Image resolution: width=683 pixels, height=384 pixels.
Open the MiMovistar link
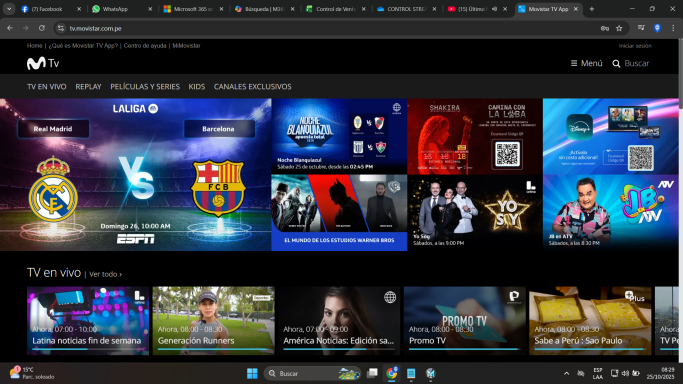click(x=186, y=46)
